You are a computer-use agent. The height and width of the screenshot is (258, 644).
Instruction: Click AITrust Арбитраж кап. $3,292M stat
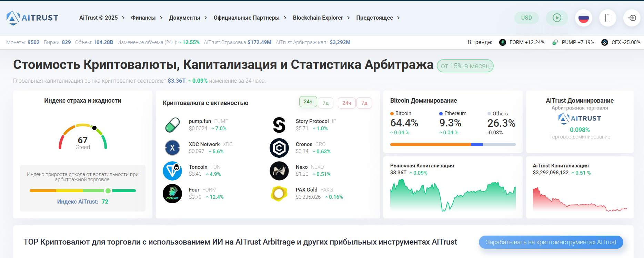[x=313, y=42]
